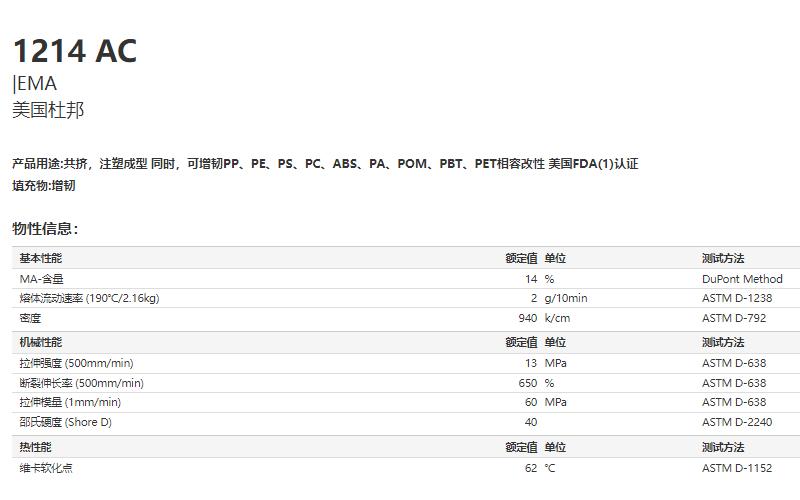The width and height of the screenshot is (800, 500).
Task: Click the DuPont Method test method cell
Action: [x=742, y=279]
